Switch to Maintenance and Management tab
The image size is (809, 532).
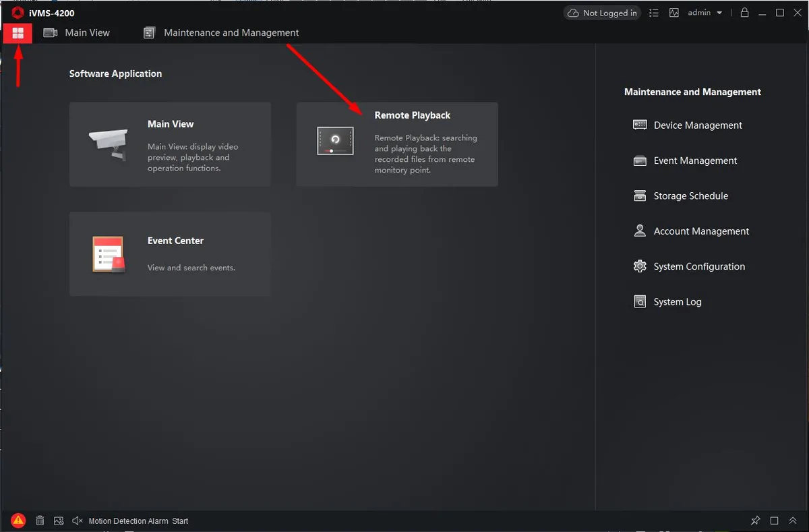[221, 32]
